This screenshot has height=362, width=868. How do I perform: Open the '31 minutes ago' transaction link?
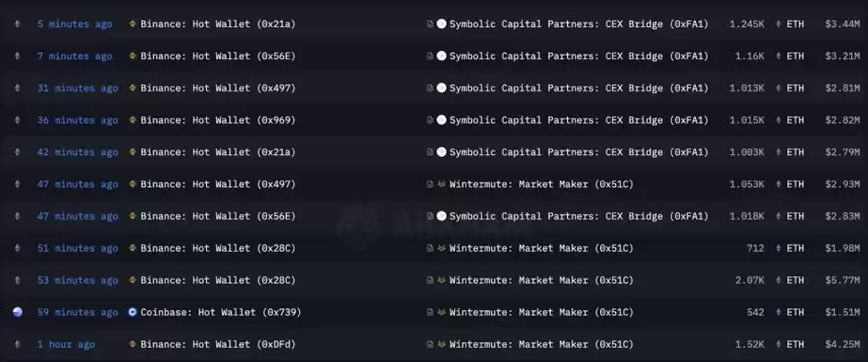[x=78, y=88]
